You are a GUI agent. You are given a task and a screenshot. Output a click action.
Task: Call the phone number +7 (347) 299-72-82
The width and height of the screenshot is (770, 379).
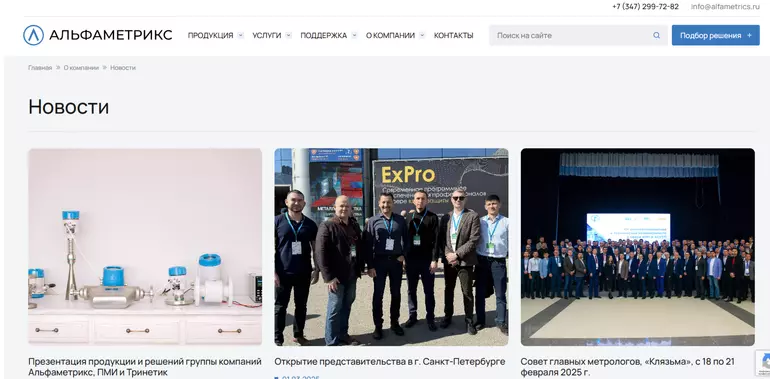click(x=645, y=6)
